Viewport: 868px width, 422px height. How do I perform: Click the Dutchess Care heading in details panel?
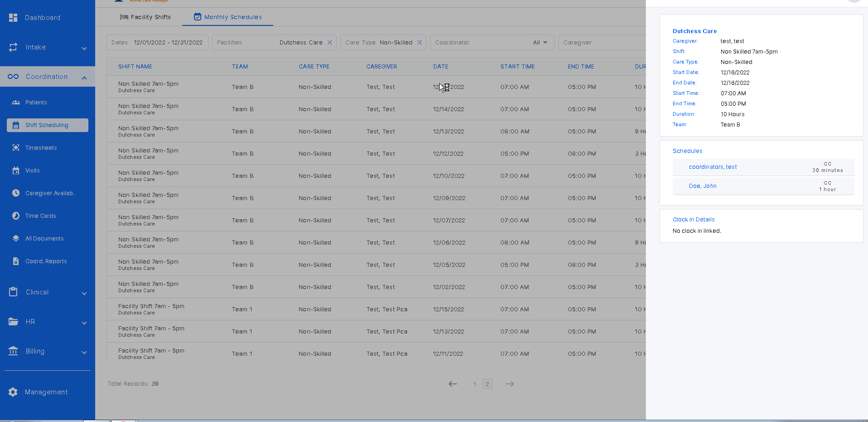695,31
